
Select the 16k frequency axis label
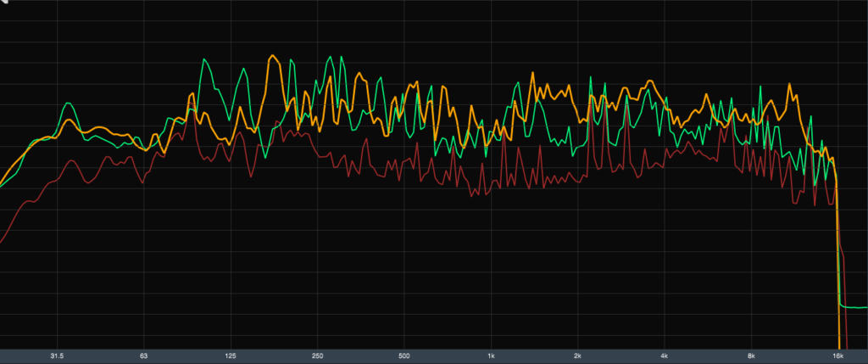(x=837, y=356)
